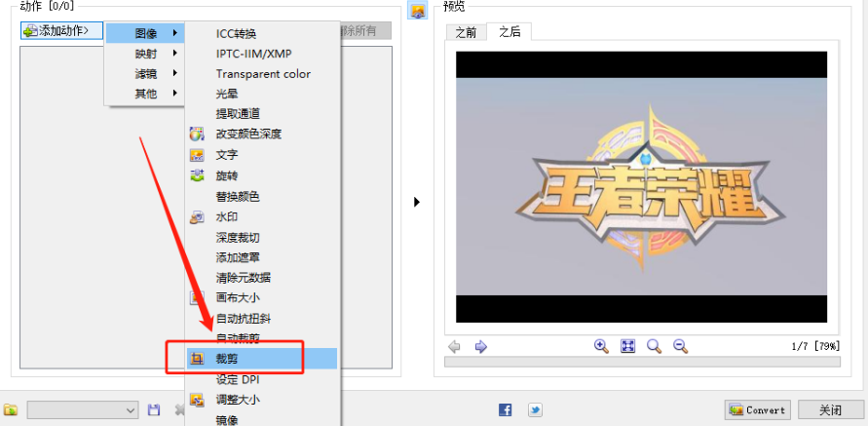Click the 裁剪 crop icon
Viewport: 868px width, 426px height.
(x=197, y=359)
